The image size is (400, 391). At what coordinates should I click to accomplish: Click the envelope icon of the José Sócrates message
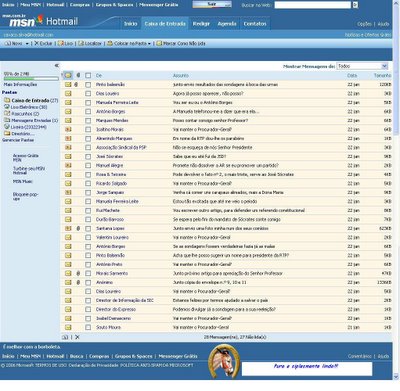[68, 157]
